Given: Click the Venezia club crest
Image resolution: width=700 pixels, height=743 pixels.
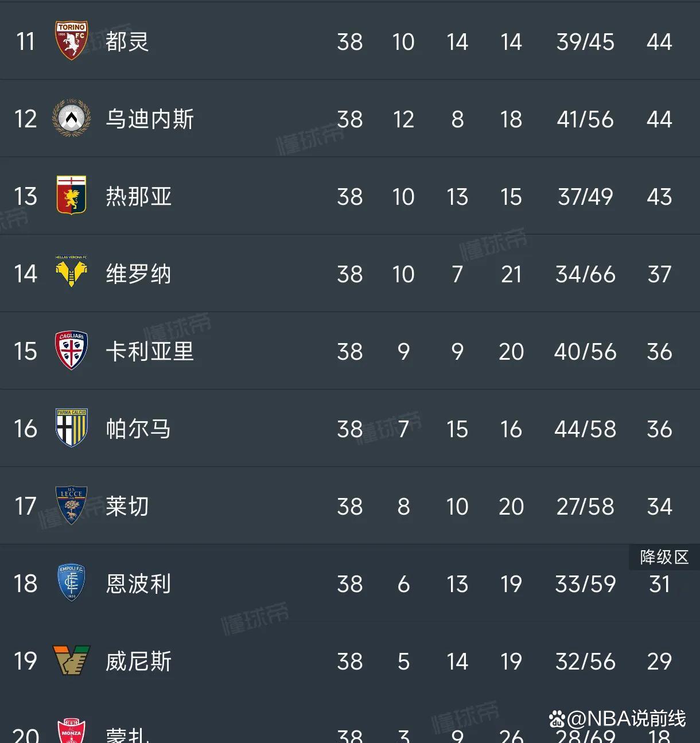Looking at the screenshot, I should (x=71, y=661).
